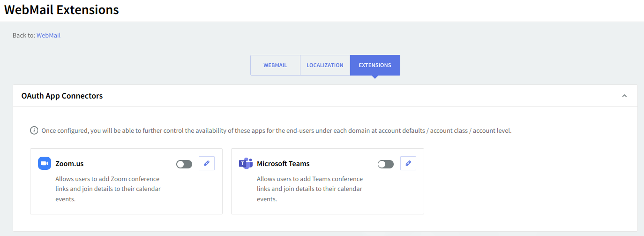Click the Zoom conference links description text
The width and height of the screenshot is (644, 236).
point(108,189)
